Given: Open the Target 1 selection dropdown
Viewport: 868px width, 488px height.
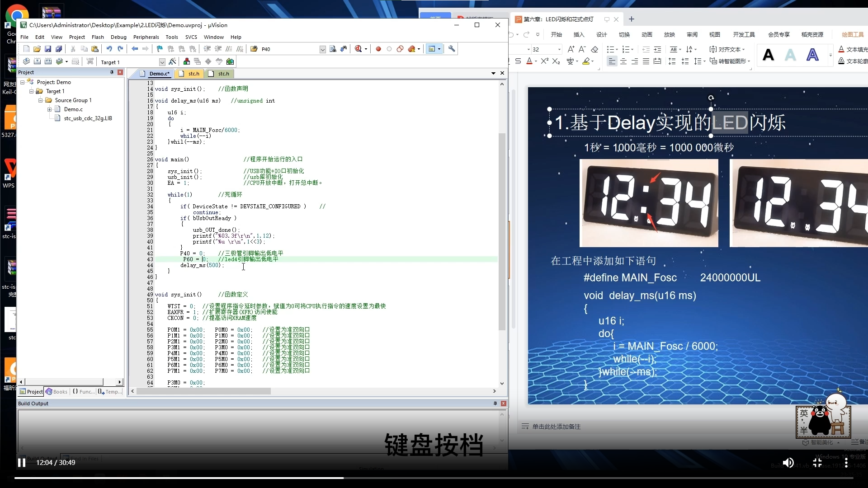Looking at the screenshot, I should [x=162, y=62].
